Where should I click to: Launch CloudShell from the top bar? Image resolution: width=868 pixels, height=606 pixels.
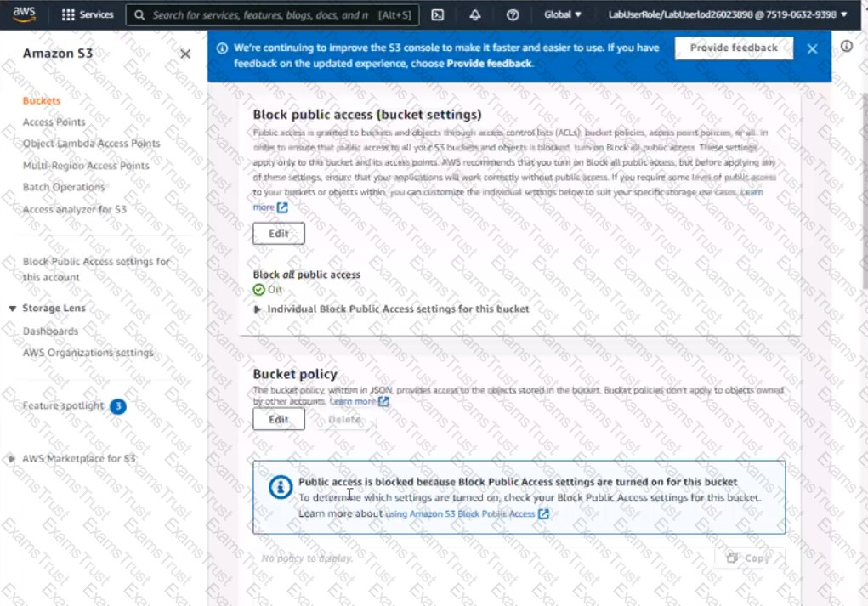pos(438,14)
